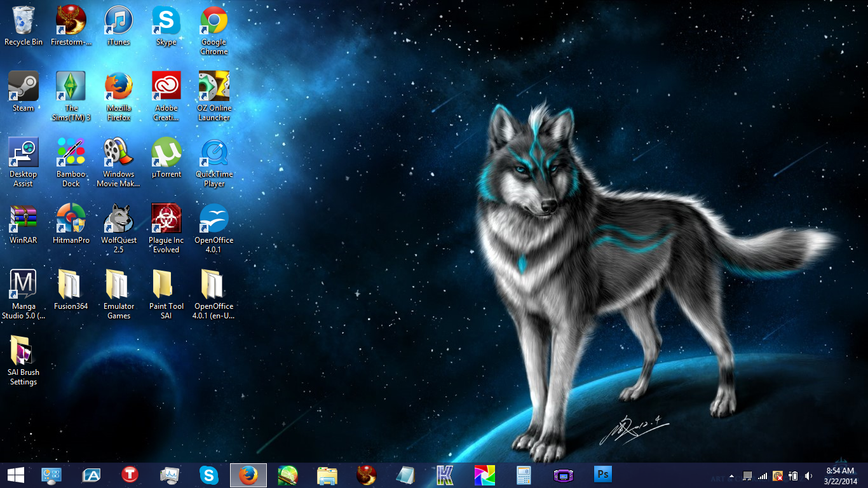Open the Manga Studio 5.0 shortcut

[24, 285]
